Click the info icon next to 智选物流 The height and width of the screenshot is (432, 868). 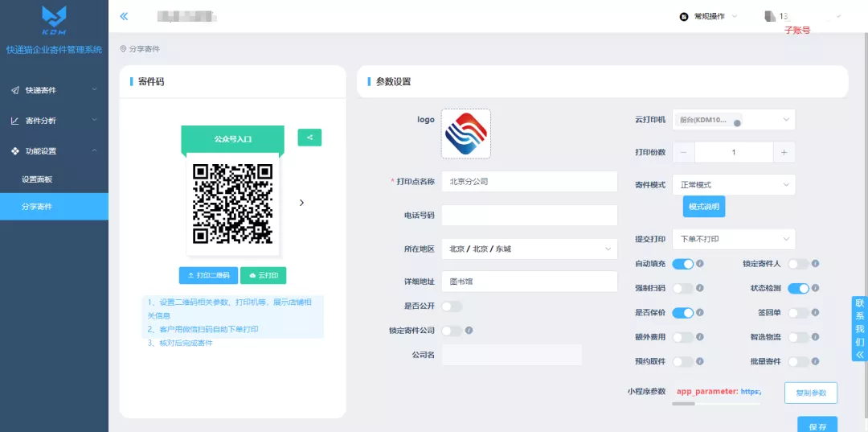click(815, 337)
